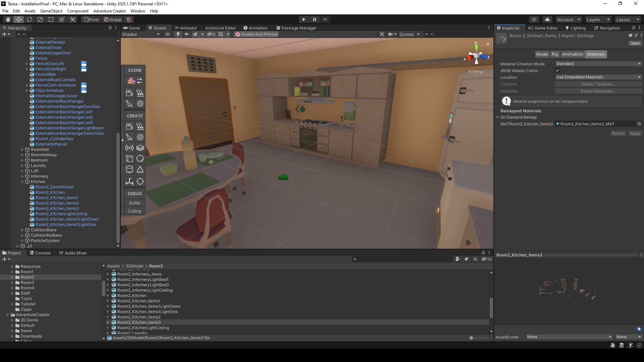This screenshot has height=362, width=644.
Task: Collapse the Kitchen hierarchy node
Action: click(22, 182)
